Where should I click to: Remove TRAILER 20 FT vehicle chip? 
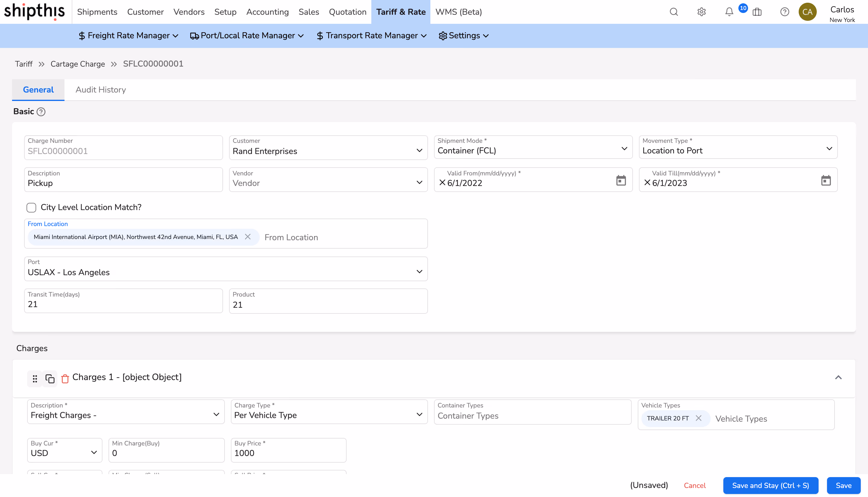pos(699,418)
